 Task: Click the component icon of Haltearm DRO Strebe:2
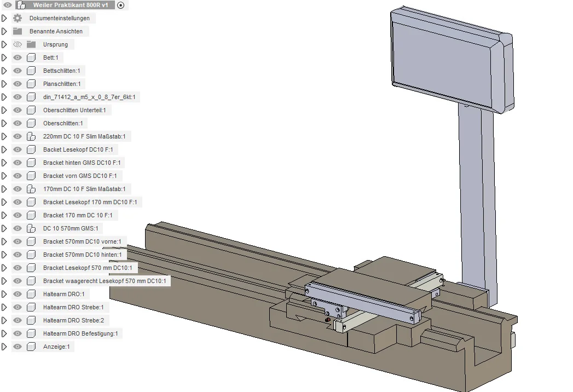click(31, 320)
